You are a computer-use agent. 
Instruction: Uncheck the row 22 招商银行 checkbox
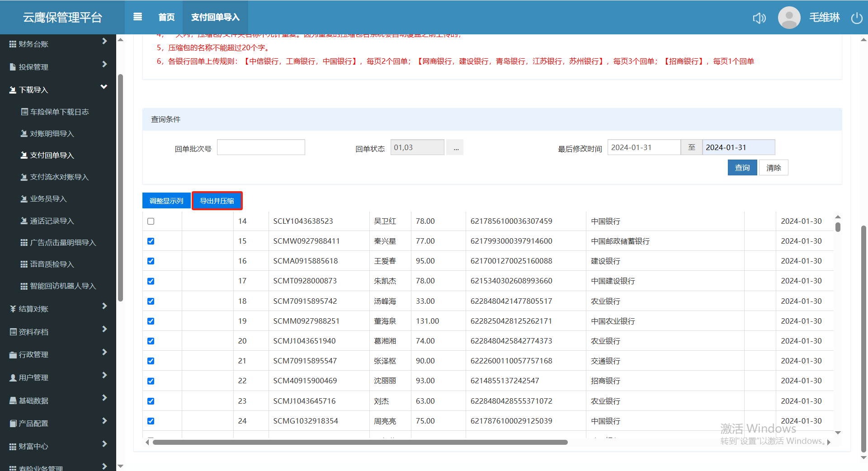click(151, 381)
